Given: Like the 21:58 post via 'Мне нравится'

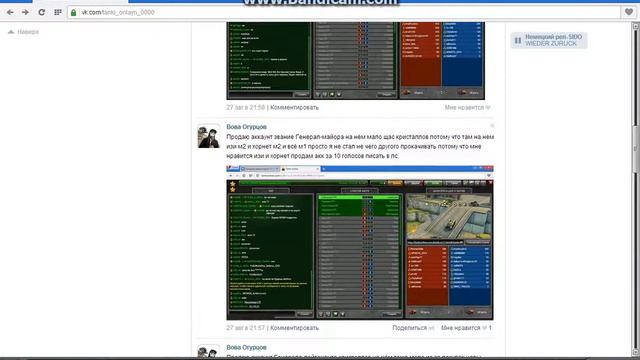Looking at the screenshot, I should (467, 107).
